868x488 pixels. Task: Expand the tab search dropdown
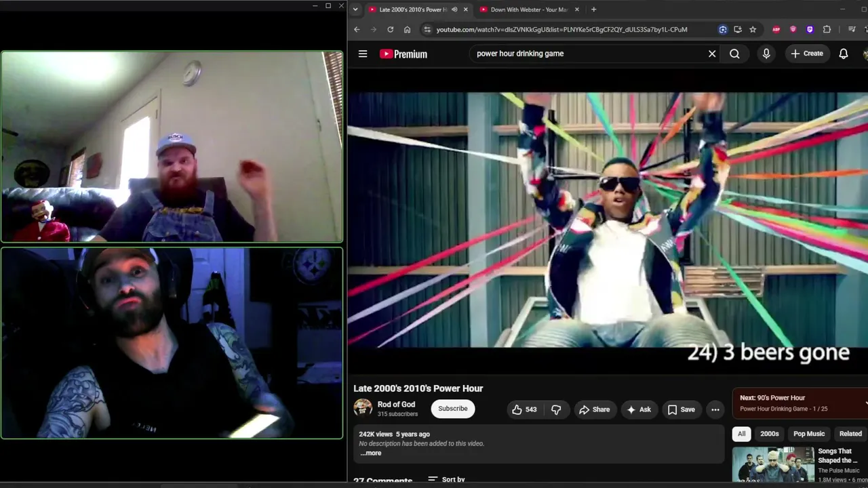pyautogui.click(x=355, y=9)
